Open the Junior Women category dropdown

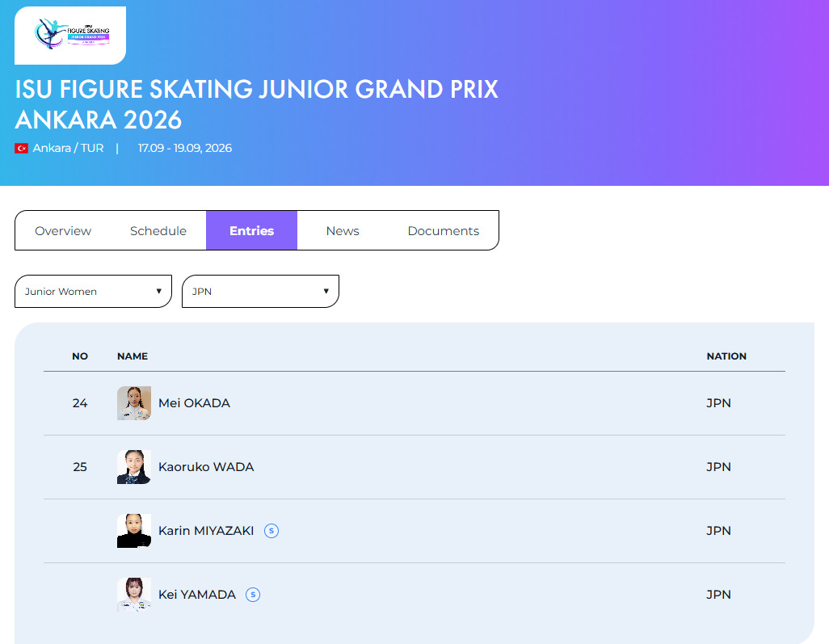pyautogui.click(x=93, y=292)
